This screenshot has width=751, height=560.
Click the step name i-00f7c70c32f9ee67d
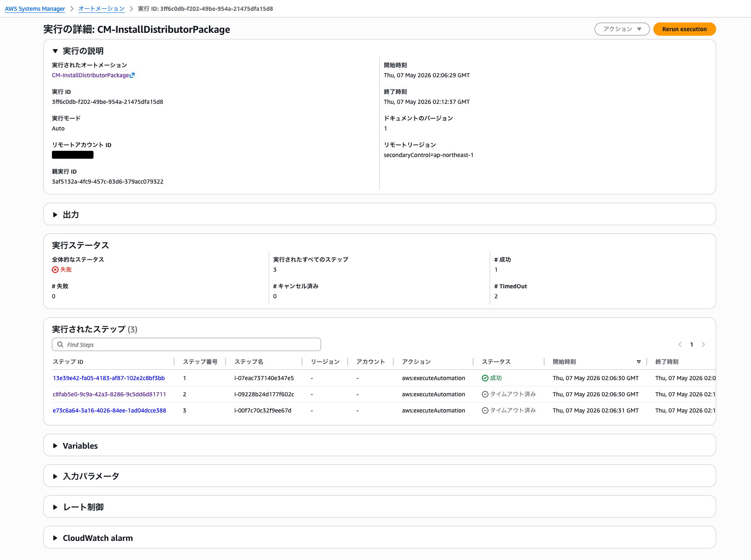pos(263,410)
